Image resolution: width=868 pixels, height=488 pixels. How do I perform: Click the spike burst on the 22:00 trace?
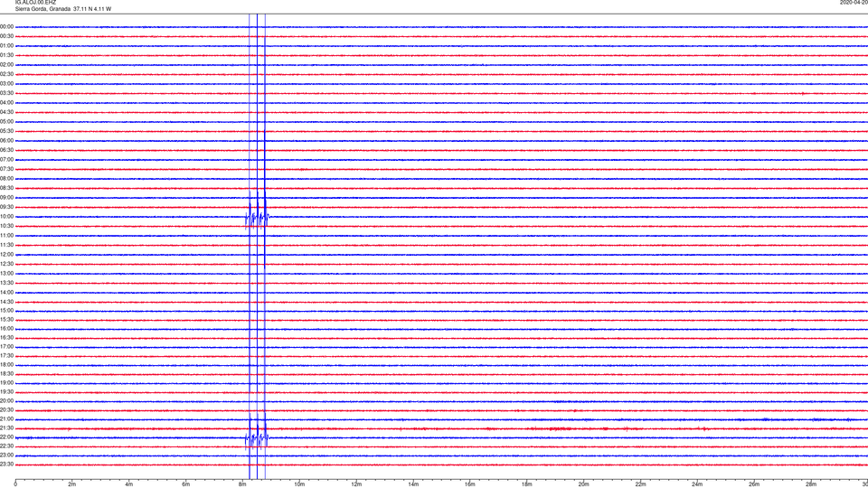258,438
